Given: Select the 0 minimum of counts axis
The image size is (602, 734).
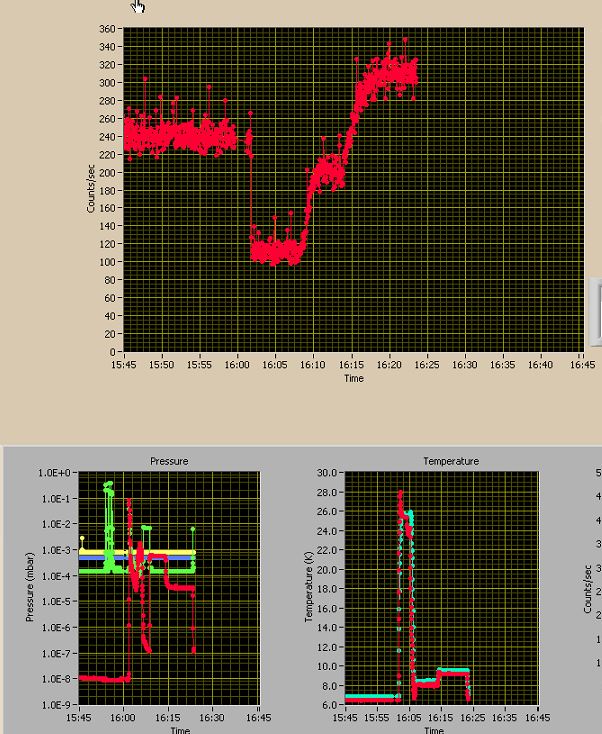Looking at the screenshot, I should [112, 352].
